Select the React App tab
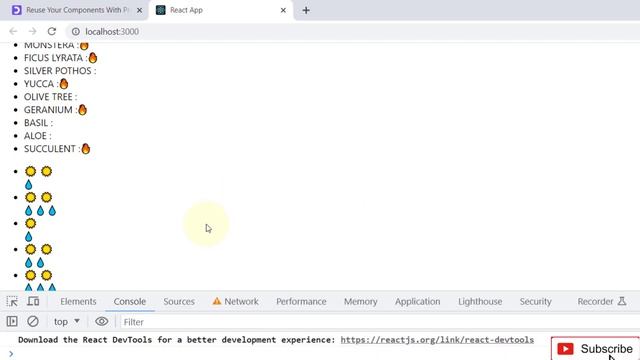The image size is (640, 360). point(222,10)
